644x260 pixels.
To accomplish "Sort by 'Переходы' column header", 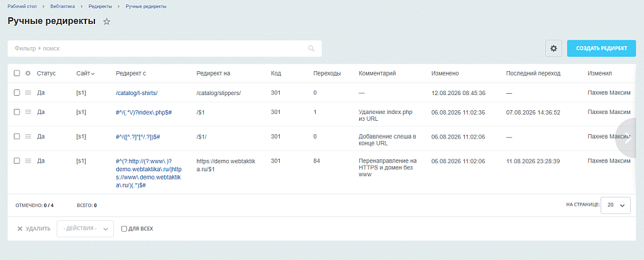I will tap(327, 73).
